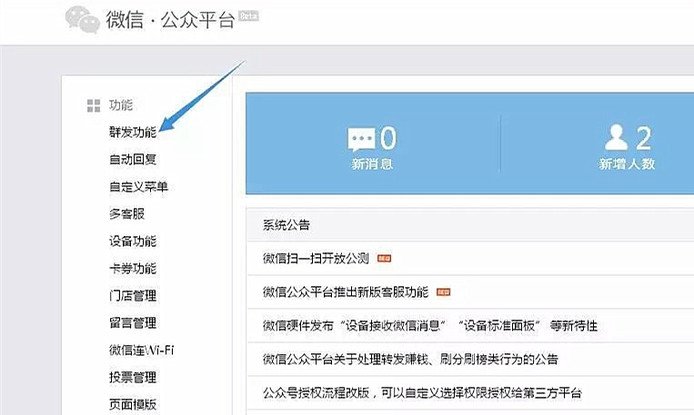Click the 功能 grid icon
Image resolution: width=694 pixels, height=415 pixels.
pos(93,106)
